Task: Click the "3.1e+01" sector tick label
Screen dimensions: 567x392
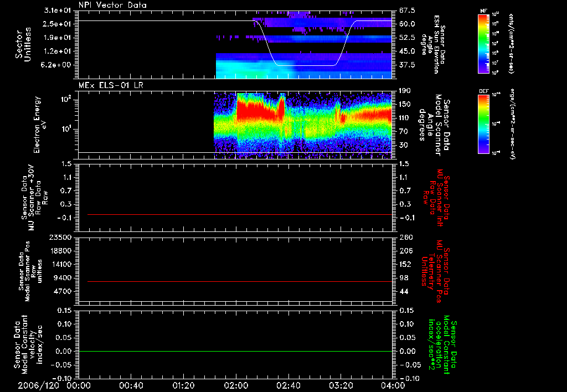Action: (x=58, y=11)
